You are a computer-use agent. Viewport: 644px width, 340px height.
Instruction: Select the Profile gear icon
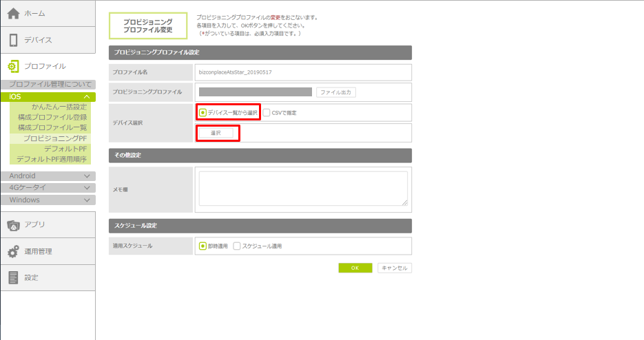coord(13,66)
